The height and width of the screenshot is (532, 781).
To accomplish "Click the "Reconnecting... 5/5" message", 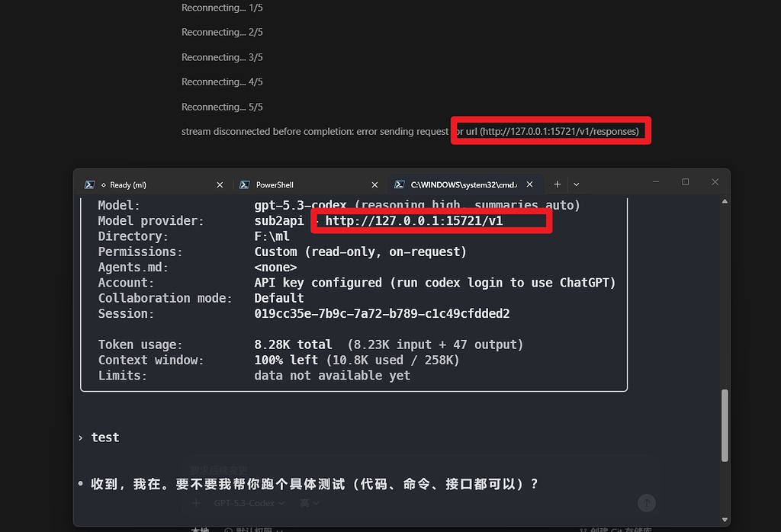I will click(x=222, y=107).
